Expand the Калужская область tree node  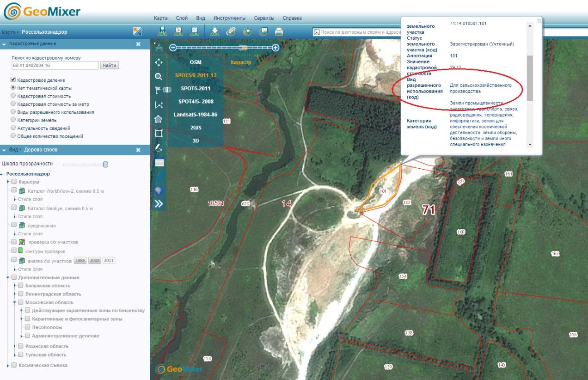pos(15,286)
